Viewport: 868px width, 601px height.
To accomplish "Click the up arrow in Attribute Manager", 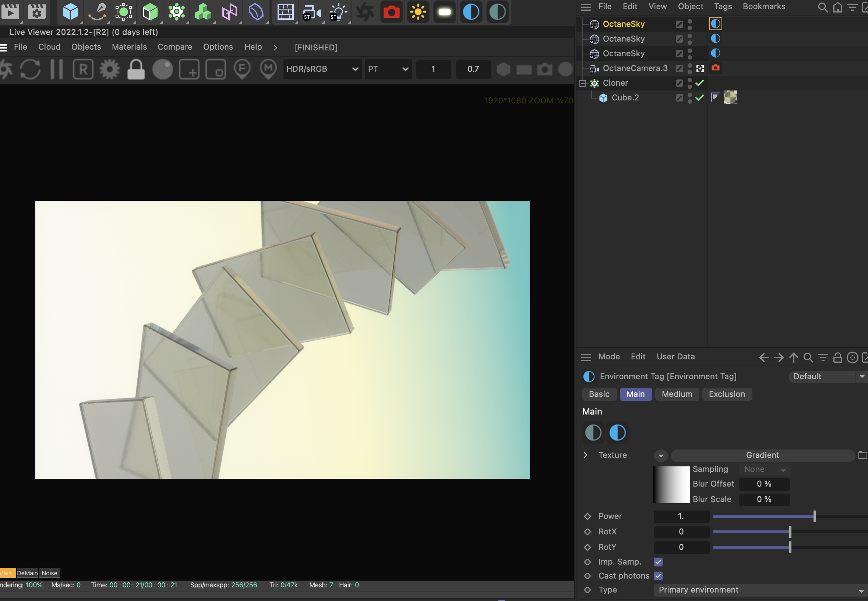I will coord(793,358).
